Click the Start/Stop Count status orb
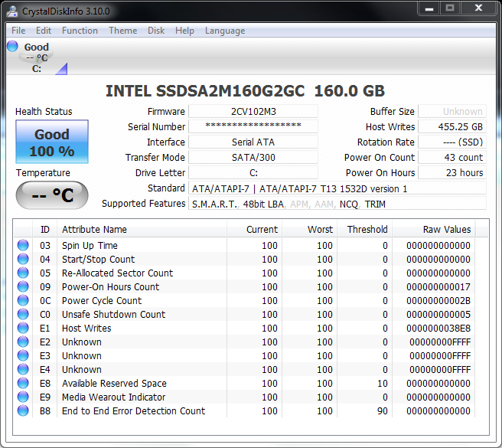502x448 pixels. (23, 259)
